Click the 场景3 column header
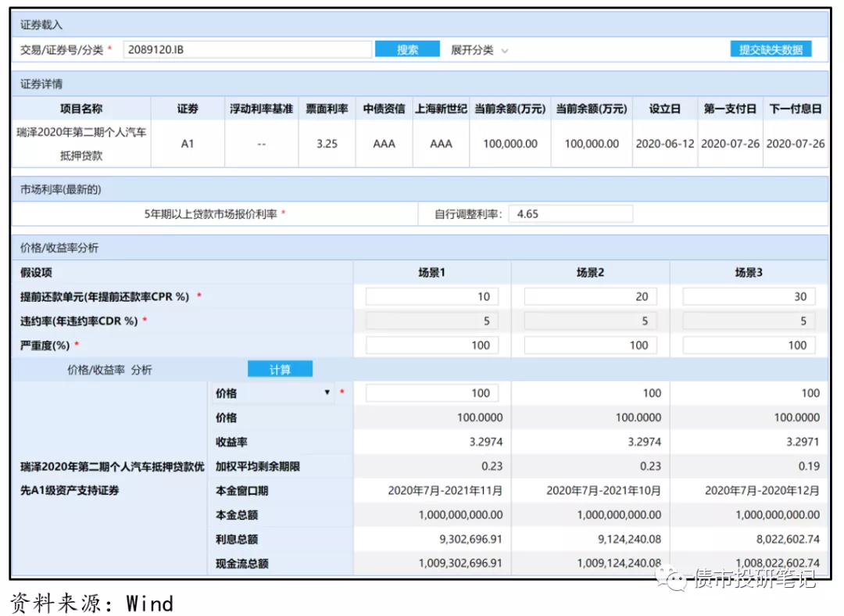The width and height of the screenshot is (844, 616). point(749,273)
